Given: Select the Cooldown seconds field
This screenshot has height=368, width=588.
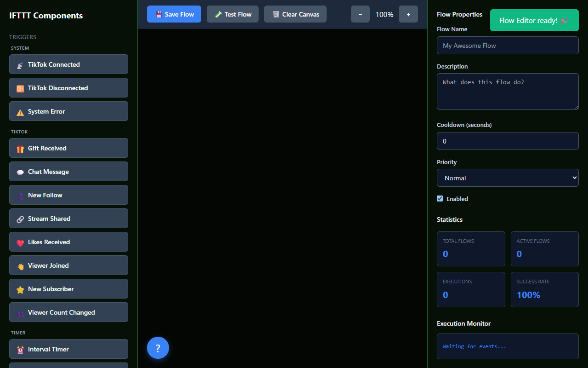Looking at the screenshot, I should (508, 141).
